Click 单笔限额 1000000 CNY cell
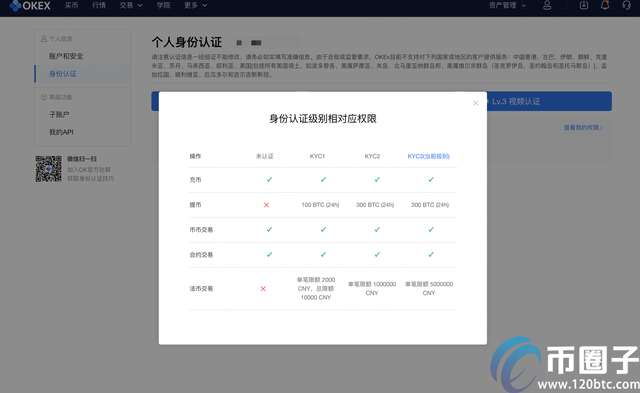 (x=372, y=289)
